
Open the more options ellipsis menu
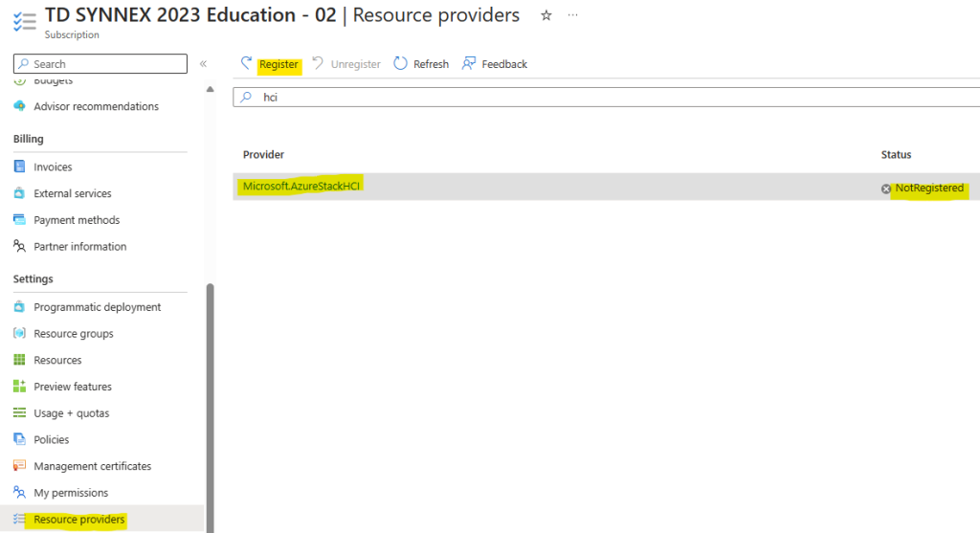click(x=573, y=15)
